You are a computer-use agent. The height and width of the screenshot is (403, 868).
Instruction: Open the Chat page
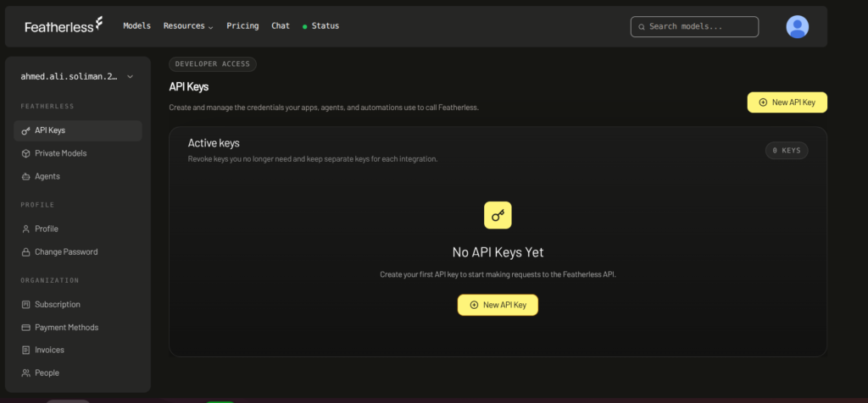pos(281,26)
